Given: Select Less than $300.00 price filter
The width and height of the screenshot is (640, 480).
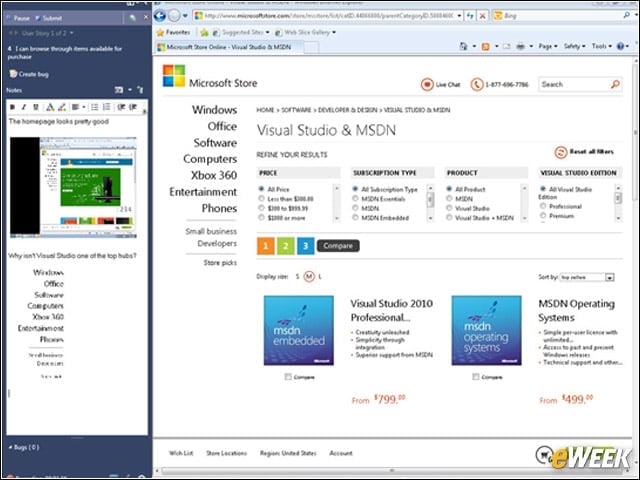Looking at the screenshot, I should (x=261, y=198).
